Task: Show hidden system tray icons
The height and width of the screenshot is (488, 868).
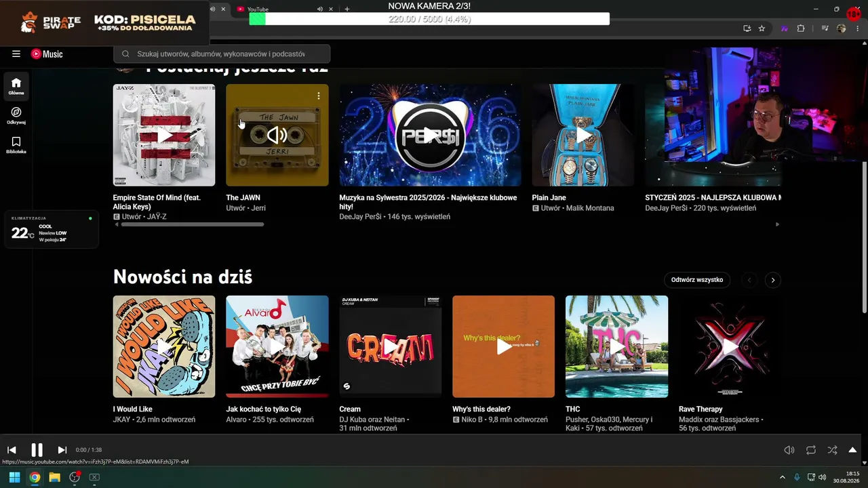Action: tap(782, 477)
